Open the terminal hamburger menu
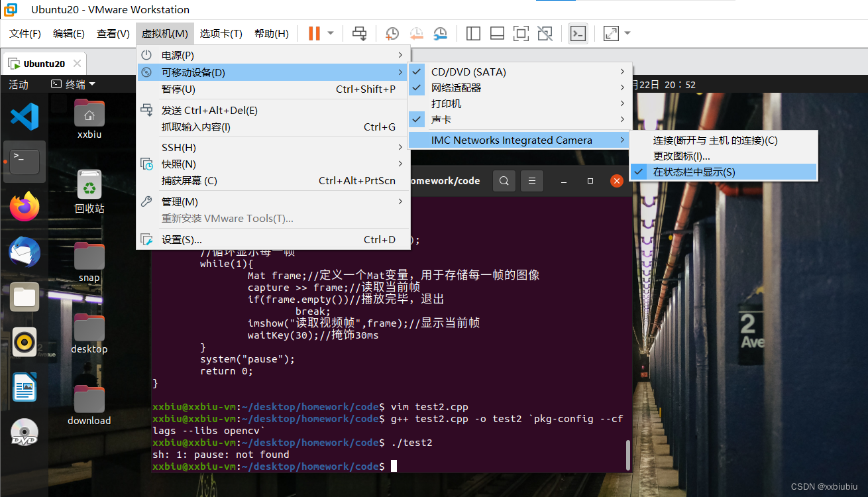The height and width of the screenshot is (497, 868). (x=531, y=181)
